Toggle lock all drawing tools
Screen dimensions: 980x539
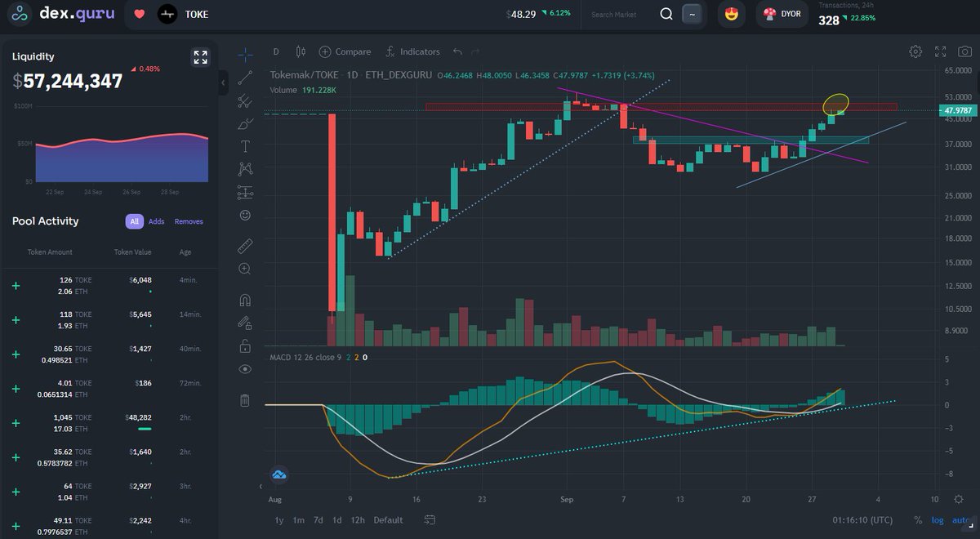(x=245, y=346)
